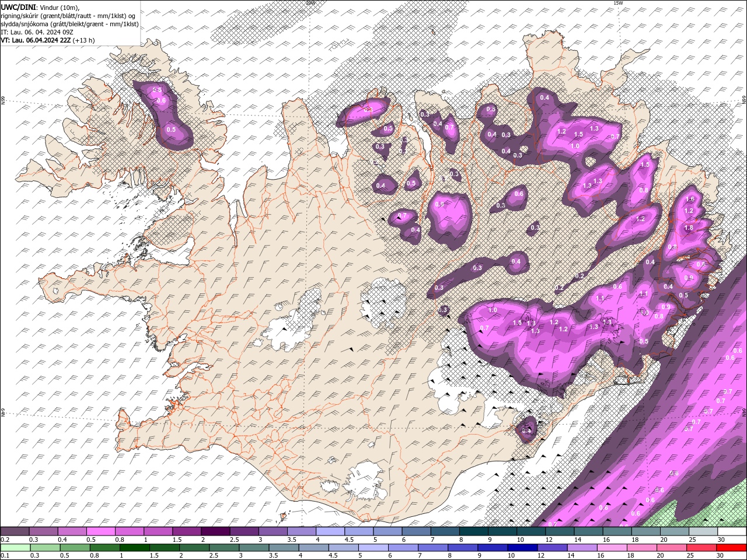Click the rain legend swatch between 0.1 and 0.3

tap(16, 547)
